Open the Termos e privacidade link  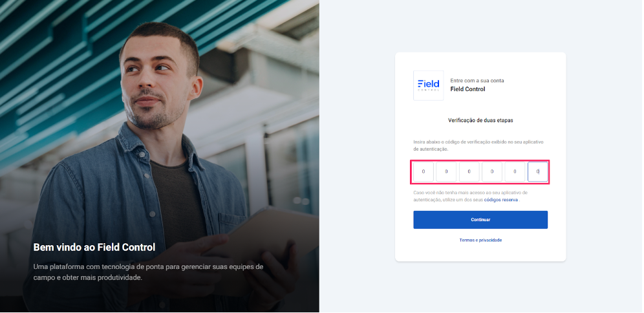(480, 240)
